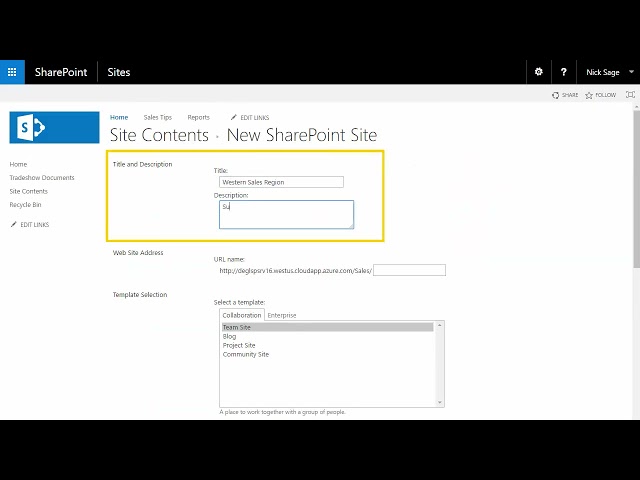Open Site Contents in sidebar
Viewport: 640px width, 480px height.
[29, 191]
